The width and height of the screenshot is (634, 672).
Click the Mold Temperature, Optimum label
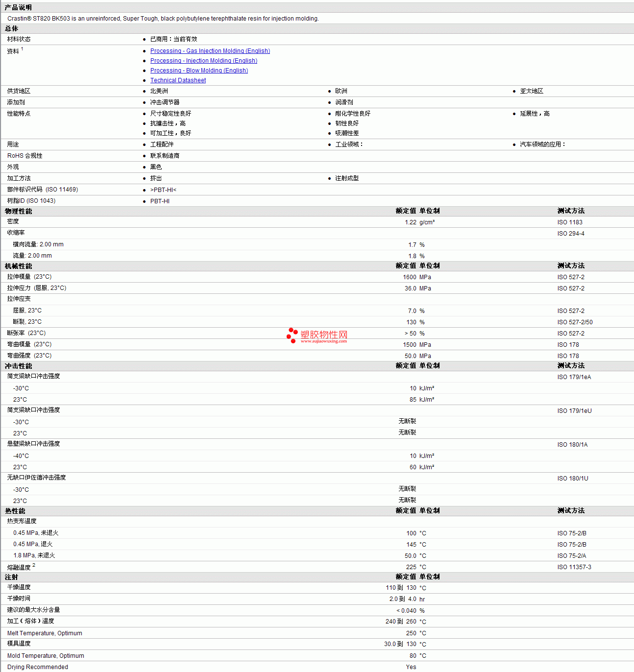tap(46, 656)
